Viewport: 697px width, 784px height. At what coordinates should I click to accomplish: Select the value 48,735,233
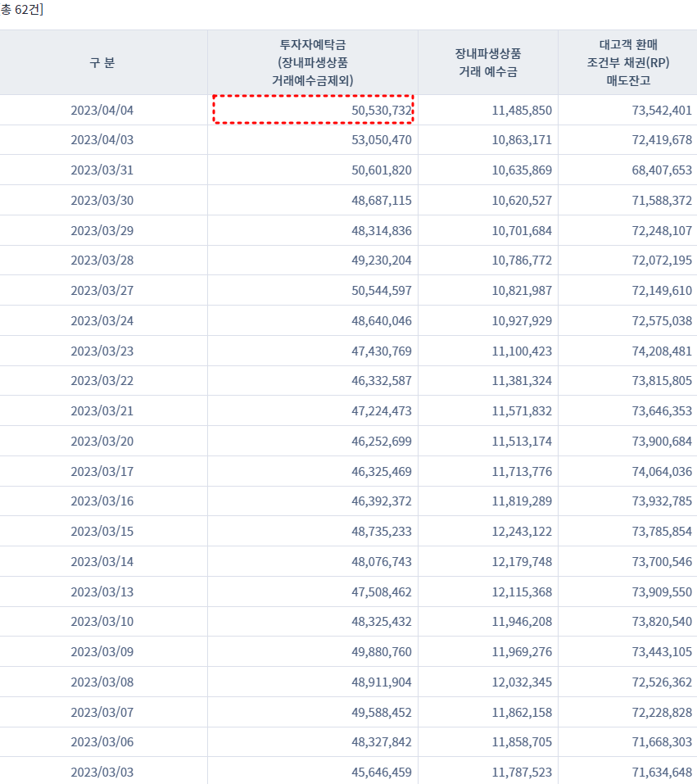click(382, 531)
